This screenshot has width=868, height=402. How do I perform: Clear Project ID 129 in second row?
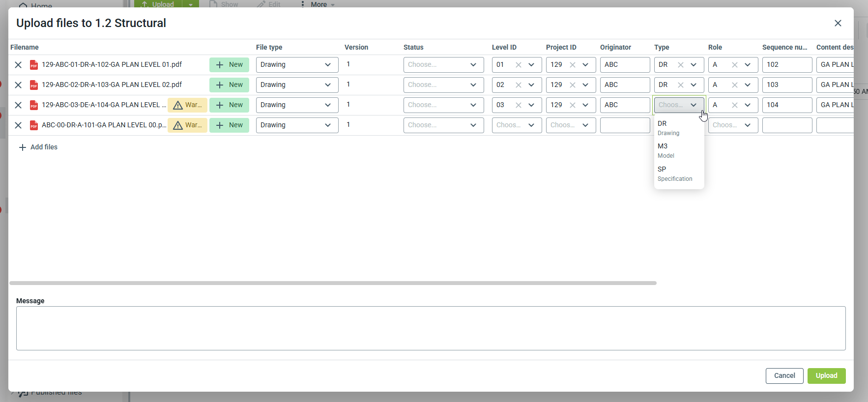tap(572, 85)
